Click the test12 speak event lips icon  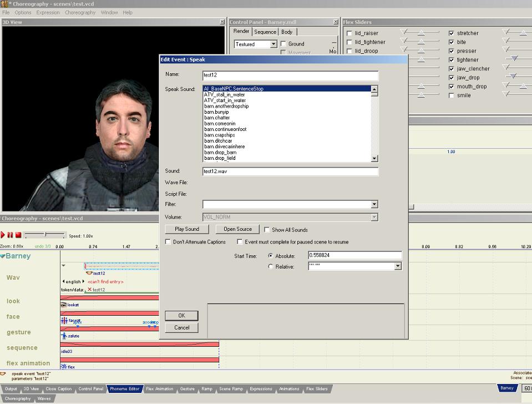[89, 273]
